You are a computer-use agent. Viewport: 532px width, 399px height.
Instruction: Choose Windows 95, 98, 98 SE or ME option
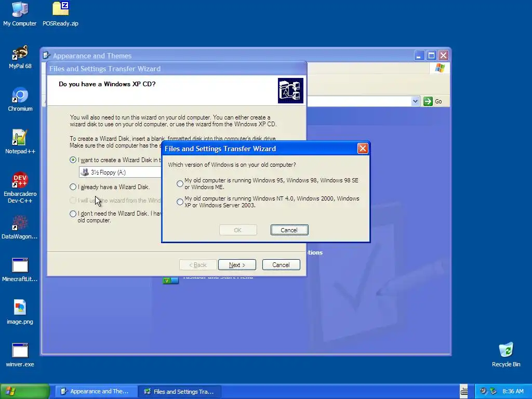coord(180,183)
